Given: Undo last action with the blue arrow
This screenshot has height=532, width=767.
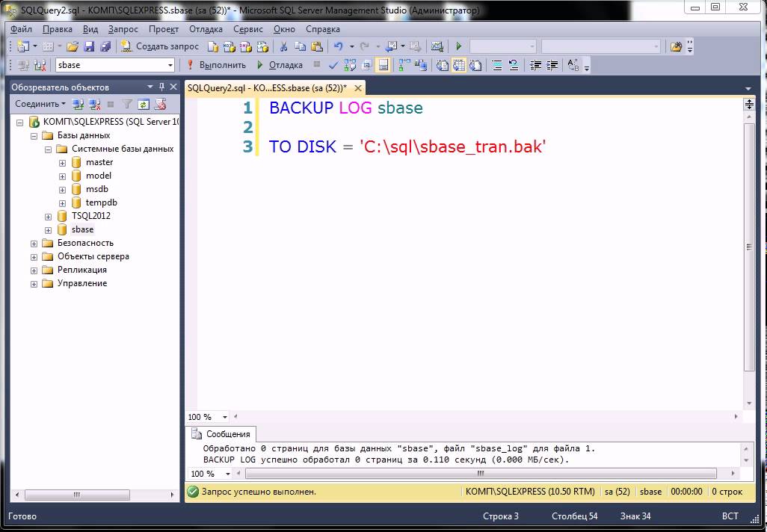Looking at the screenshot, I should click(338, 46).
